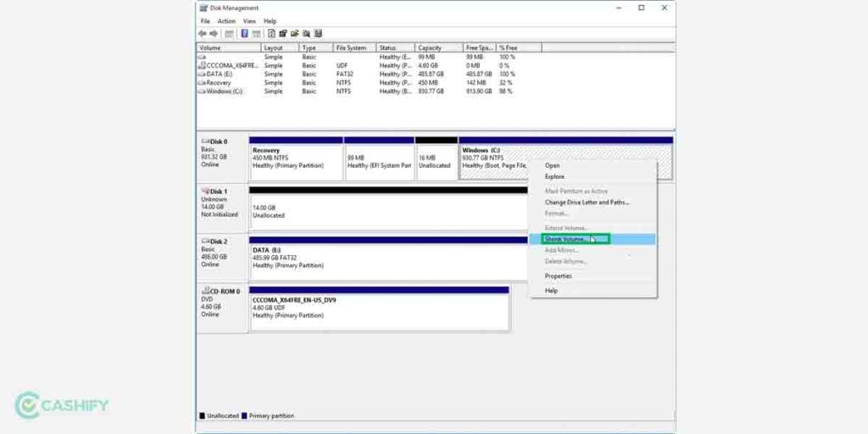Click the disc icon beside CCCOMA_X64FRE volume
The width and height of the screenshot is (868, 434).
point(202,65)
